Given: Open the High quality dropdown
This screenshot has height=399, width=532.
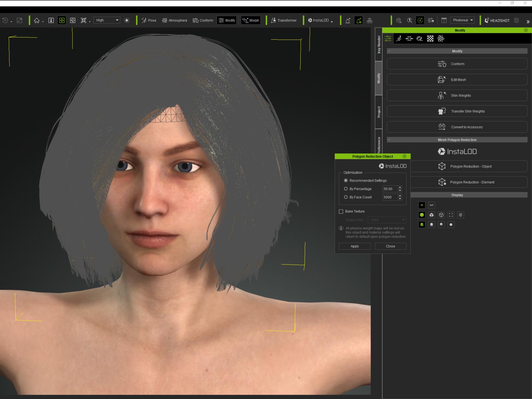Looking at the screenshot, I should coord(107,20).
